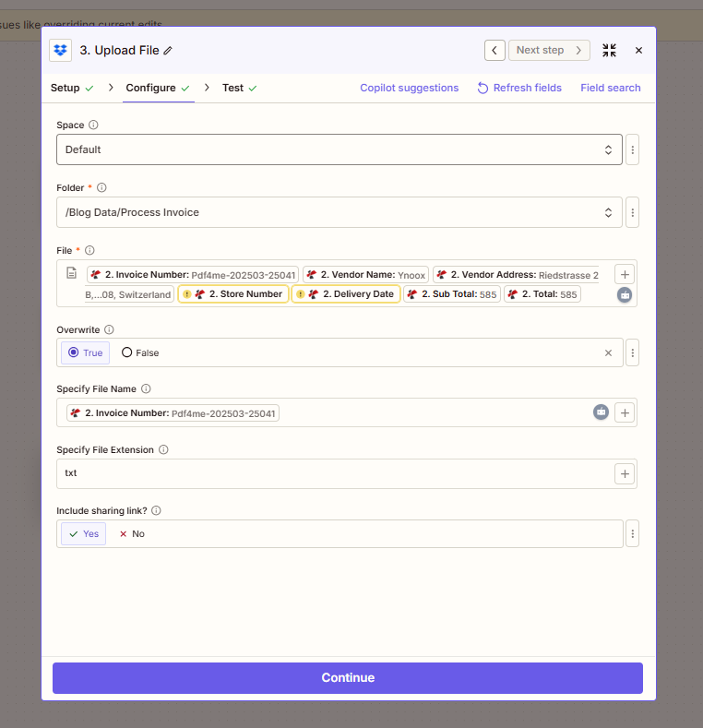Show info tooltip for Specify File Name
The width and height of the screenshot is (703, 728).
click(146, 388)
